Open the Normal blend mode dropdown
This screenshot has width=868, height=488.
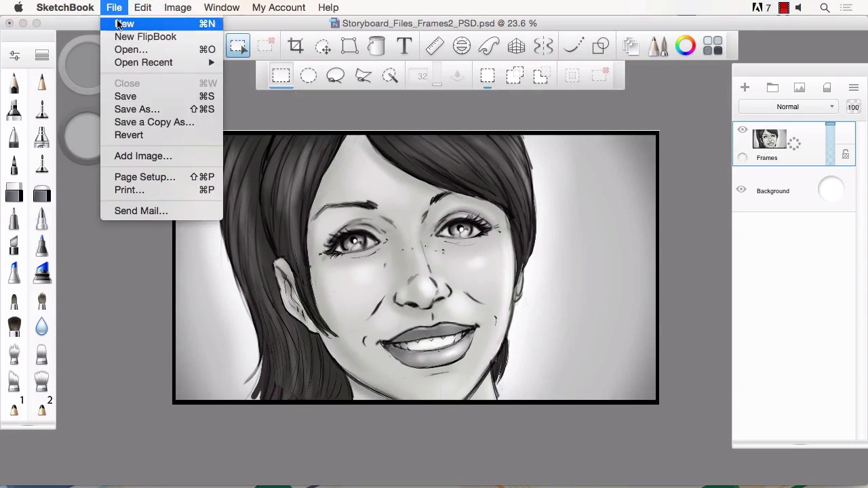788,106
